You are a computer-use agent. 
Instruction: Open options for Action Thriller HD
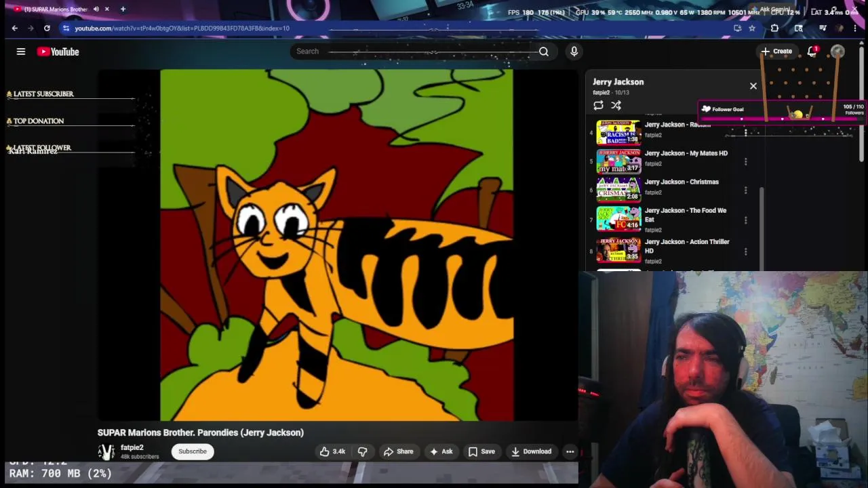(745, 251)
